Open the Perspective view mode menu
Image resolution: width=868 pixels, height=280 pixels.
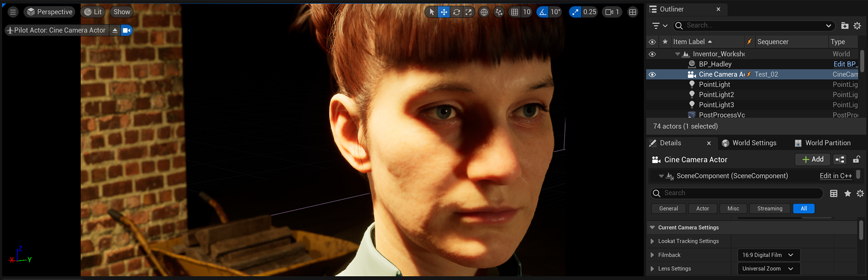(x=49, y=12)
